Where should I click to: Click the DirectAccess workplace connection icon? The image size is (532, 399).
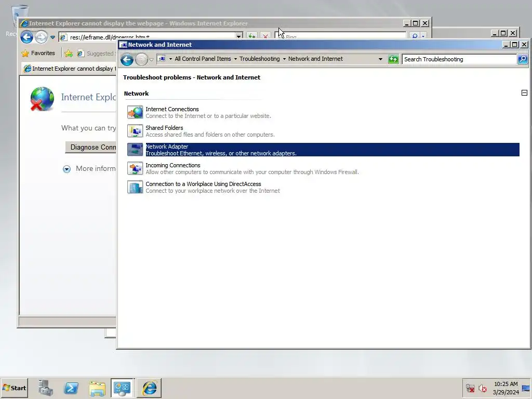[x=135, y=187]
